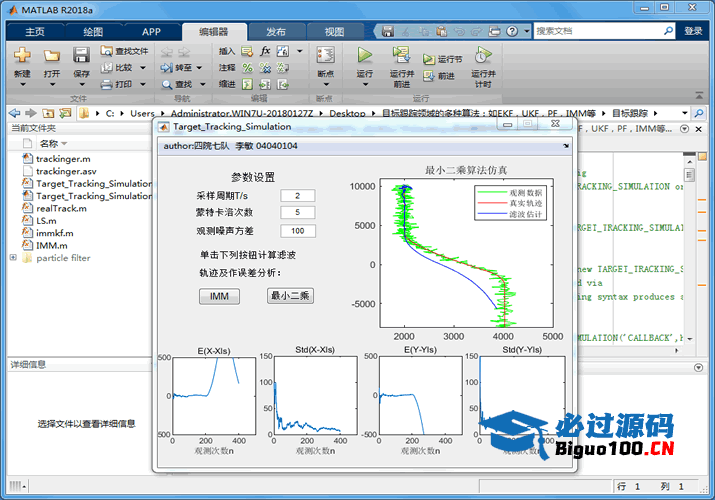Click the 最小二乘 button
Image resolution: width=715 pixels, height=500 pixels.
click(x=290, y=296)
